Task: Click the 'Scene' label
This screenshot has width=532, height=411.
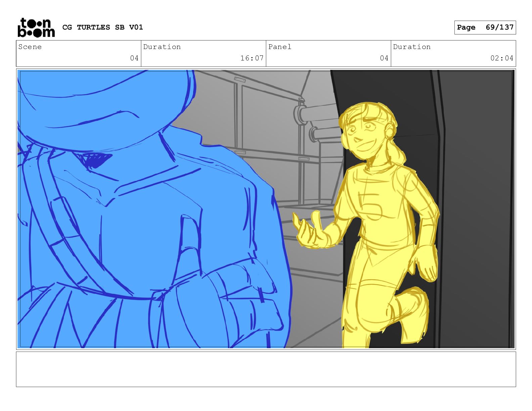Action: click(30, 47)
